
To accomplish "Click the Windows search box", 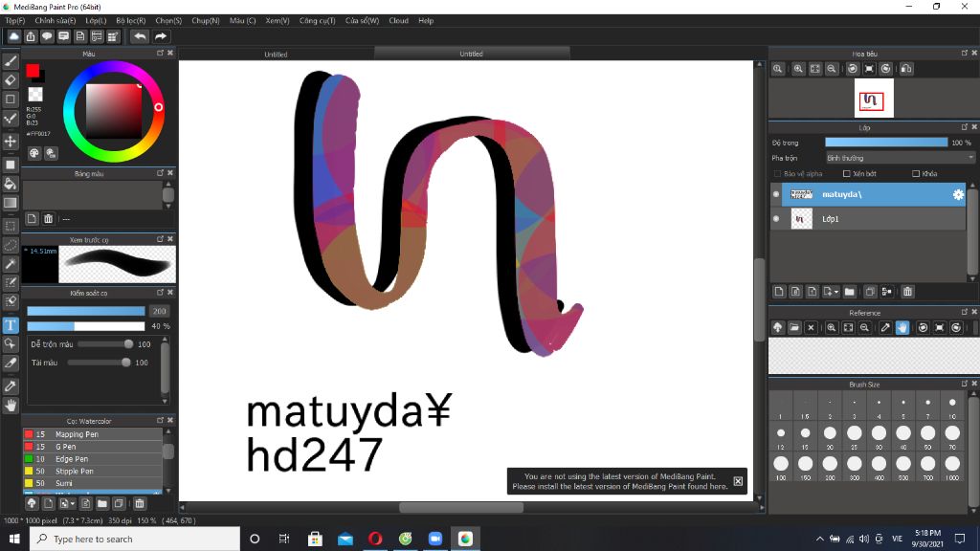I will click(x=134, y=539).
